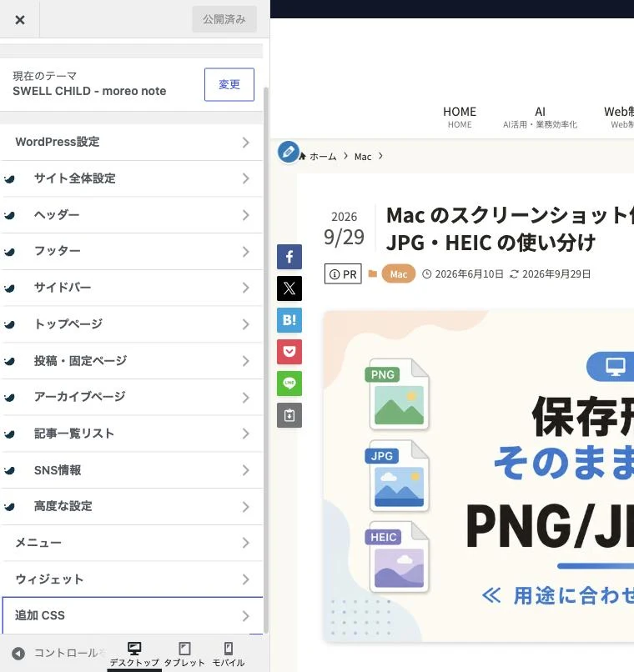634x672 pixels.
Task: Click the PR notice badge
Action: [x=343, y=273]
